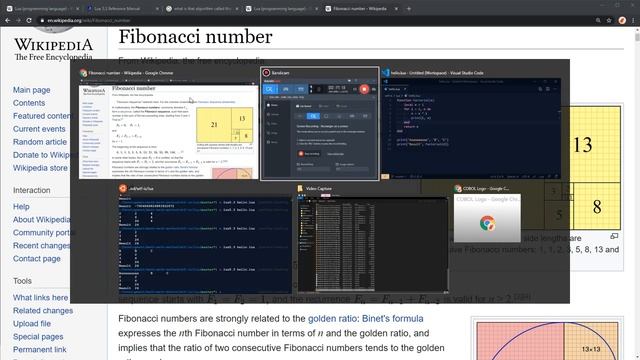Click the site lock icon in address bar
The width and height of the screenshot is (640, 360).
(42, 20)
